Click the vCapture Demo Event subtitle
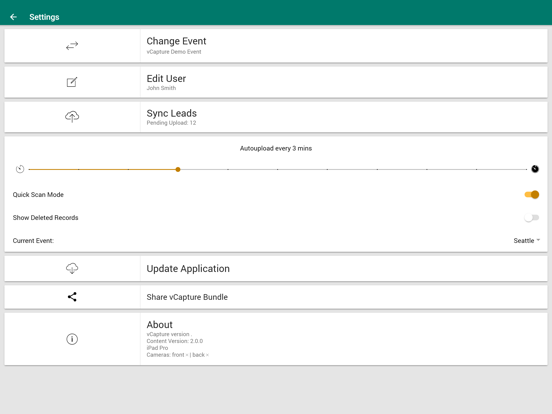The image size is (552, 414). (174, 52)
